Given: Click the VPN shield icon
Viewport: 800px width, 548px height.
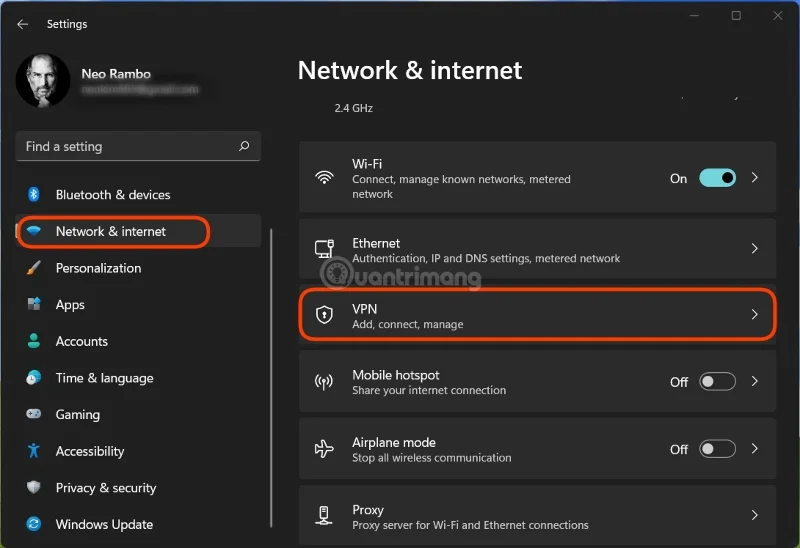Looking at the screenshot, I should click(324, 315).
